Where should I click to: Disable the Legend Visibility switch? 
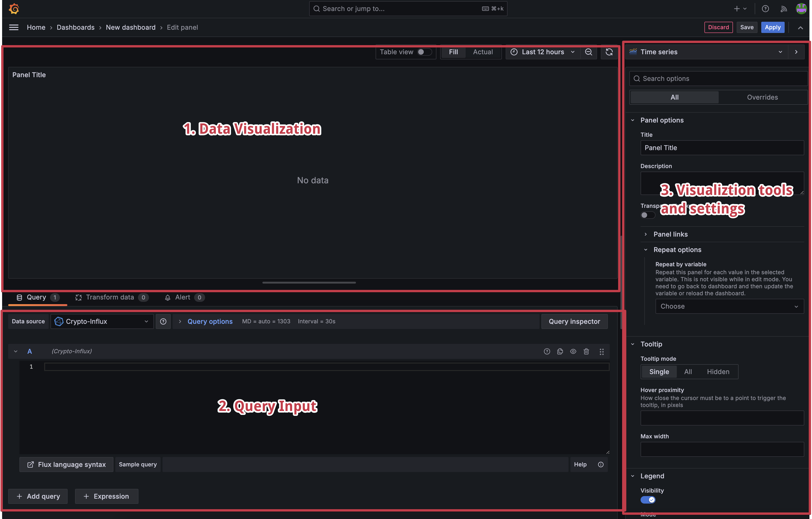pos(648,500)
